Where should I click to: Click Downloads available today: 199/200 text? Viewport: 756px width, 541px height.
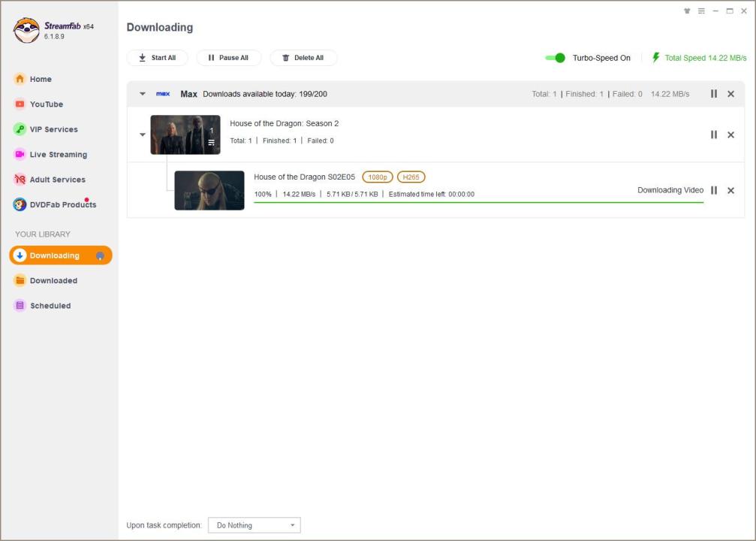pyautogui.click(x=265, y=94)
